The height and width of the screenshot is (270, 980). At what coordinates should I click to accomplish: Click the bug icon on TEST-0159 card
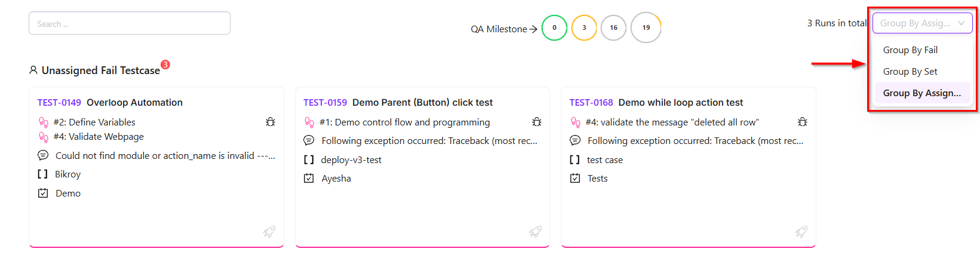pos(537,122)
